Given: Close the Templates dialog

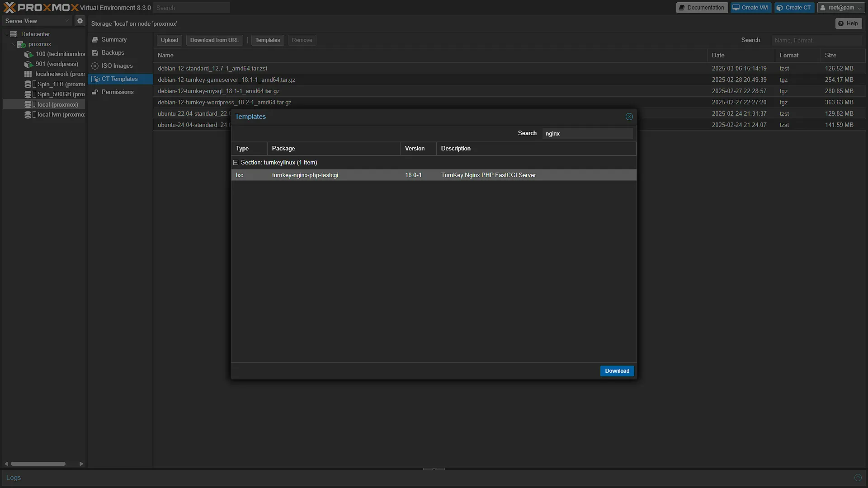Looking at the screenshot, I should pos(629,117).
